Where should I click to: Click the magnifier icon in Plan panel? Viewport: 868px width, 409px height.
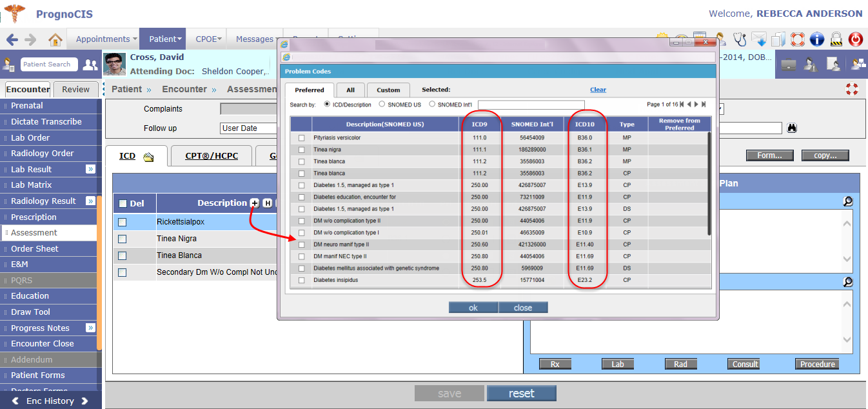[x=848, y=202]
